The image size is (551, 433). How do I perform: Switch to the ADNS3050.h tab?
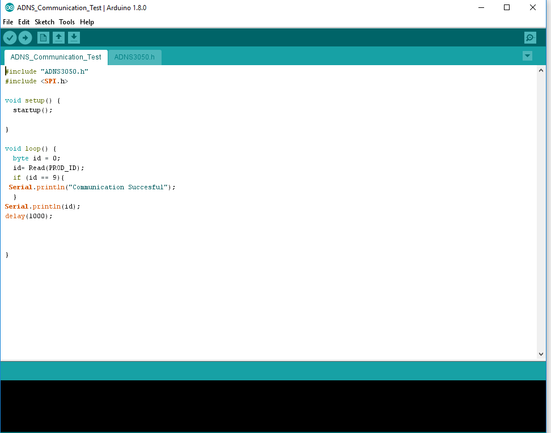(135, 57)
